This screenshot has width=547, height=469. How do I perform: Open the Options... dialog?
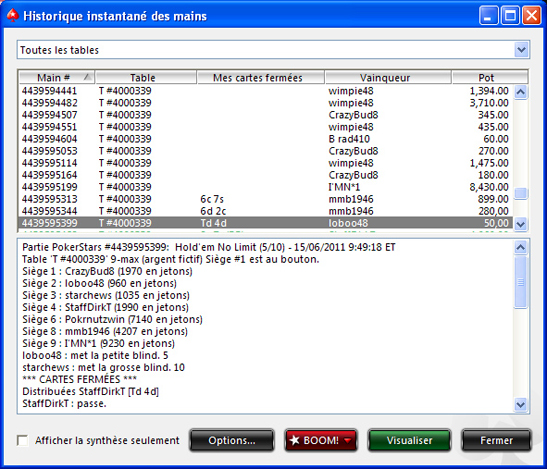point(232,440)
